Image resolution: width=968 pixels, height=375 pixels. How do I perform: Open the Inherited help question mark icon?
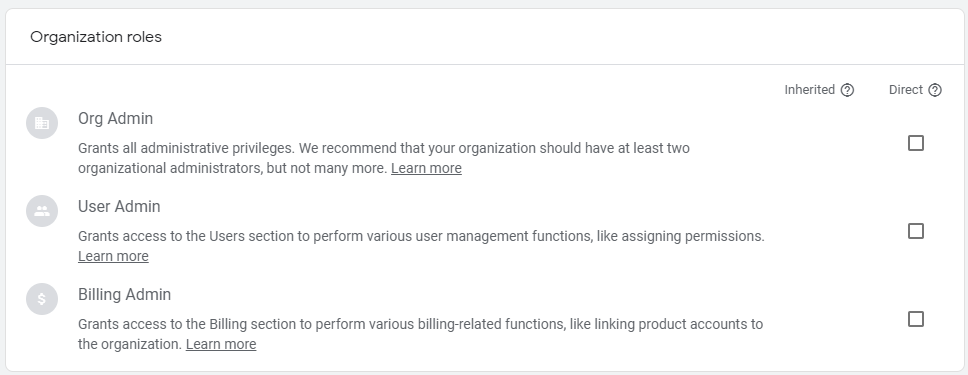848,90
